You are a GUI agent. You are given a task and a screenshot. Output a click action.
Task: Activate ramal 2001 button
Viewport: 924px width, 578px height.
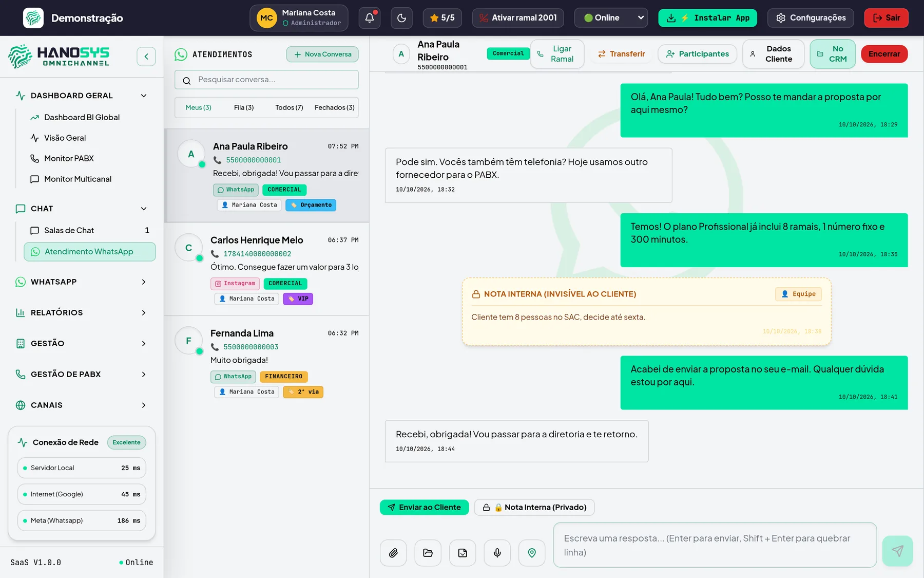518,18
